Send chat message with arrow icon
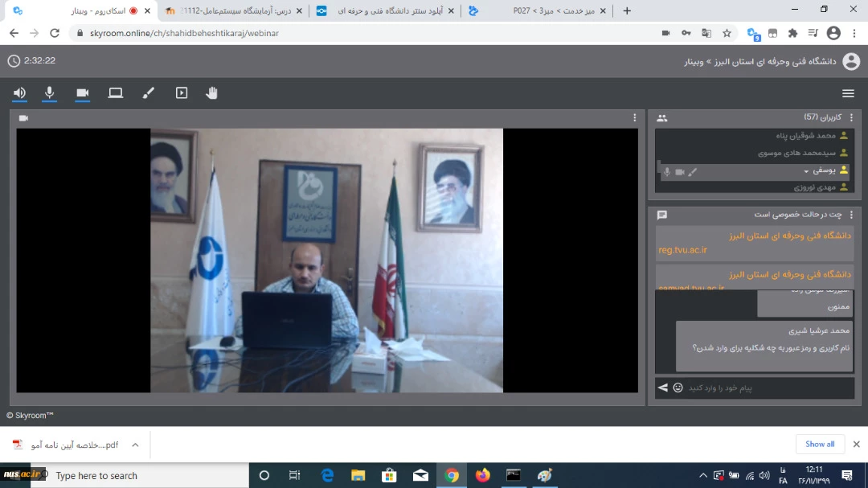Image resolution: width=868 pixels, height=488 pixels. 663,388
